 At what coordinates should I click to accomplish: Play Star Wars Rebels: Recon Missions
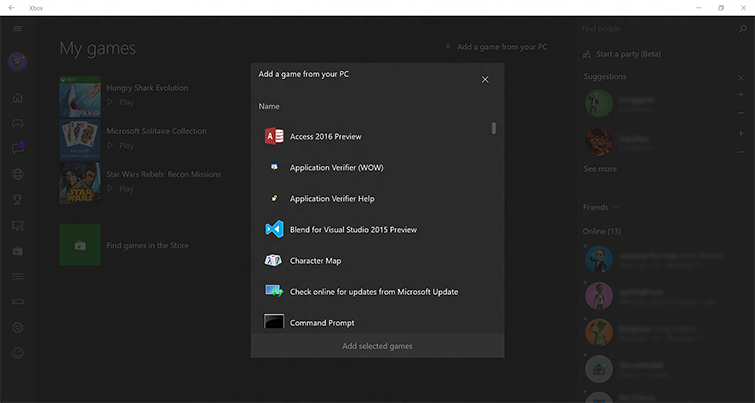[120, 189]
